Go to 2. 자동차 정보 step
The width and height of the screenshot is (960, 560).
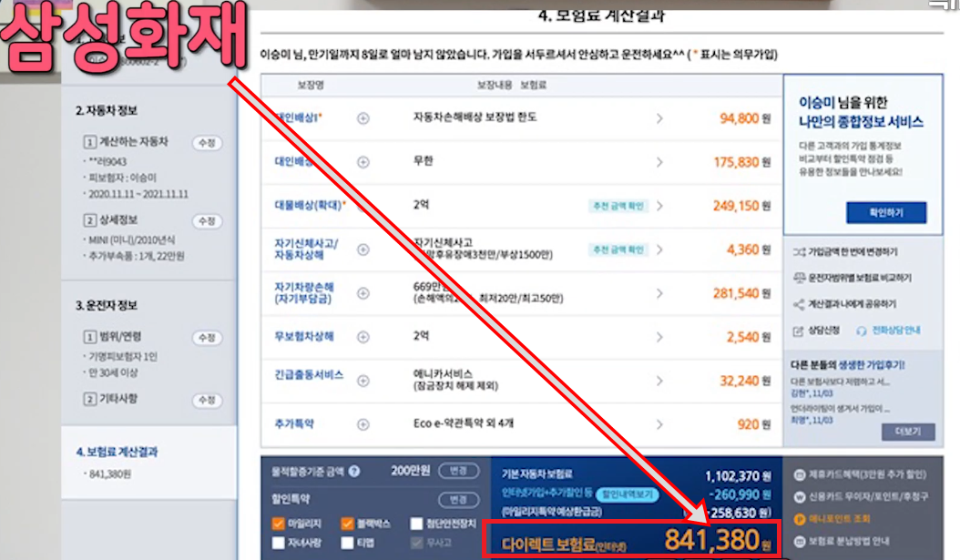click(107, 111)
